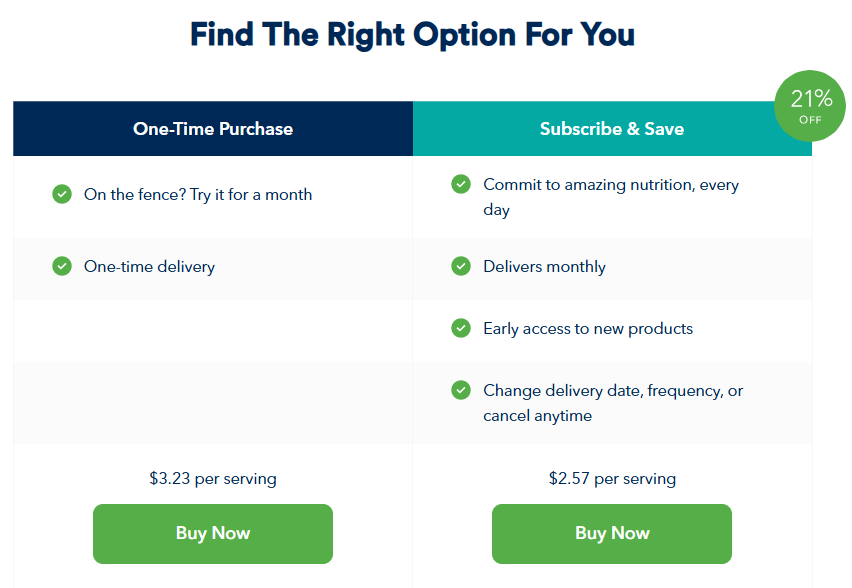Viewport: 852px width, 588px height.
Task: Click "Early access to new products" text
Action: pyautogui.click(x=588, y=329)
